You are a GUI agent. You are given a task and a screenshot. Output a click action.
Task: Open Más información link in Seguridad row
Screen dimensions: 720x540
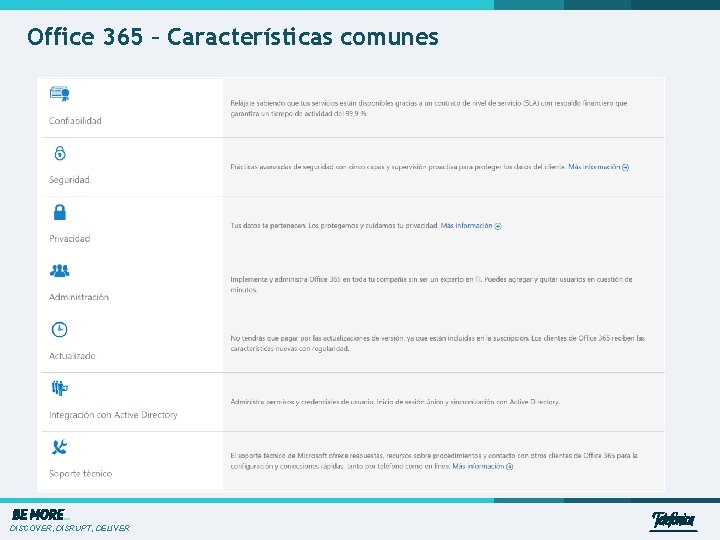click(x=594, y=167)
